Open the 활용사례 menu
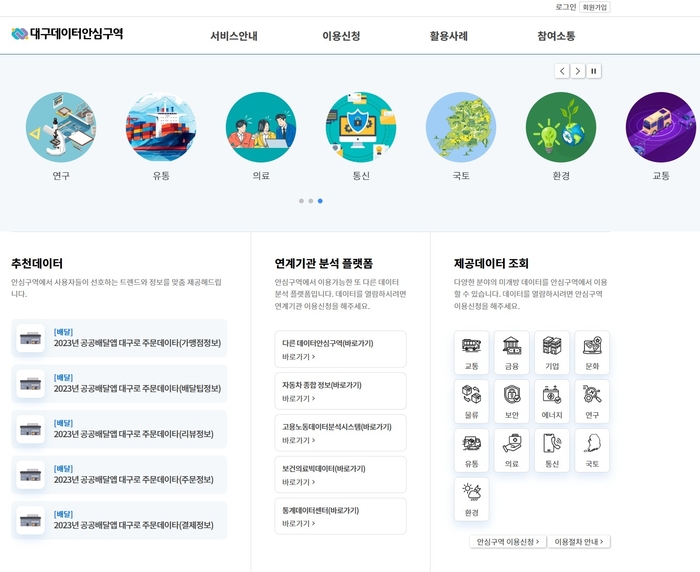The height and width of the screenshot is (572, 700). (x=449, y=36)
